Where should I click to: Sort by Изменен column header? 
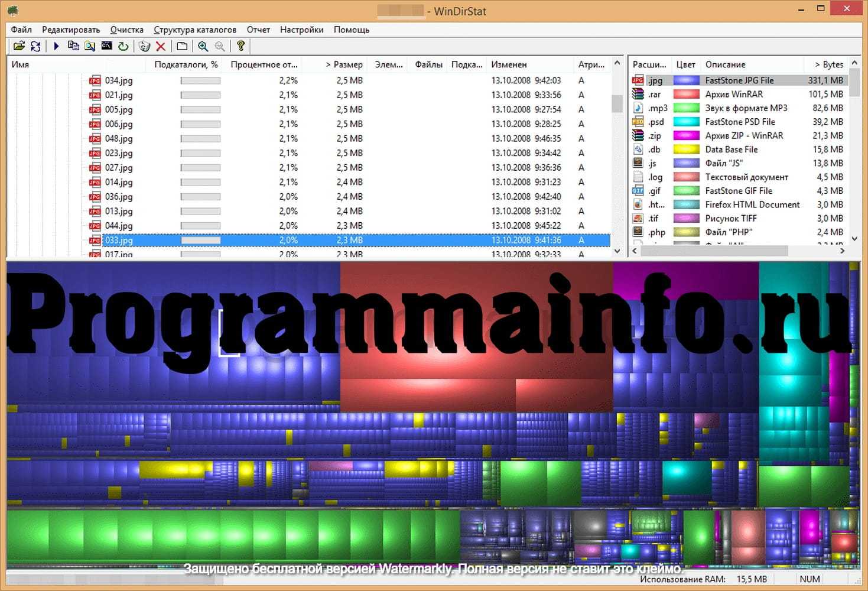click(509, 64)
